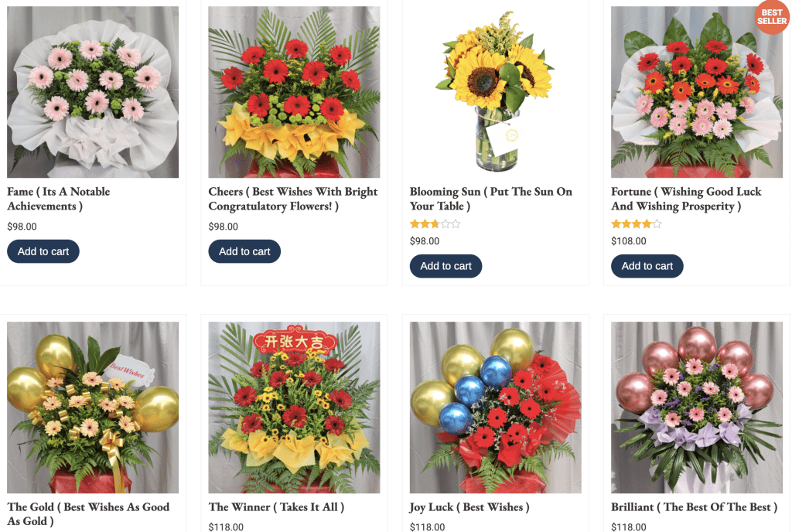View The Gold balloon arrangement image
792x532 pixels.
pos(93,408)
